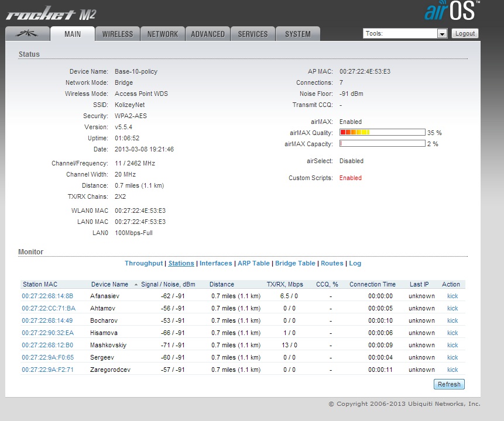Open the Tools combo box

click(x=405, y=34)
